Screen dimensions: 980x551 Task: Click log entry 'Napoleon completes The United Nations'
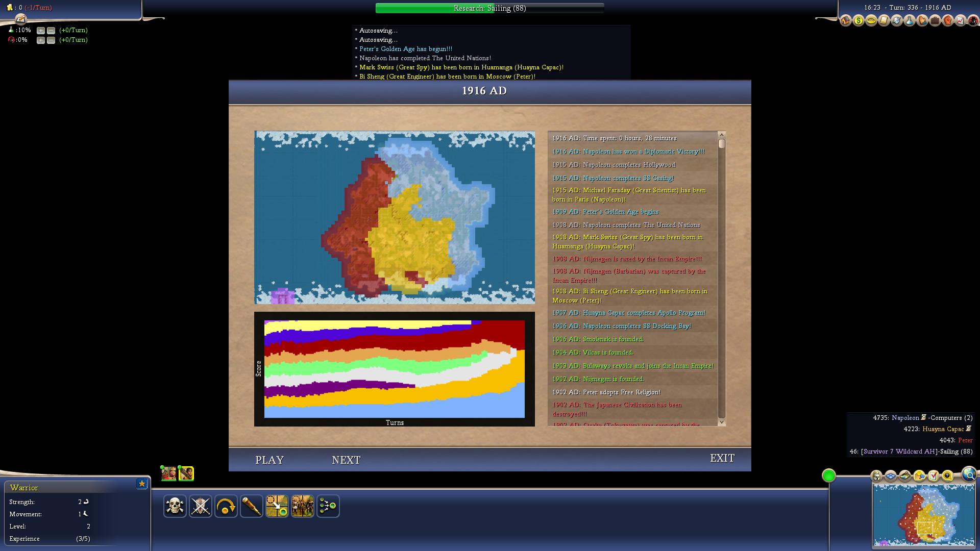[626, 225]
